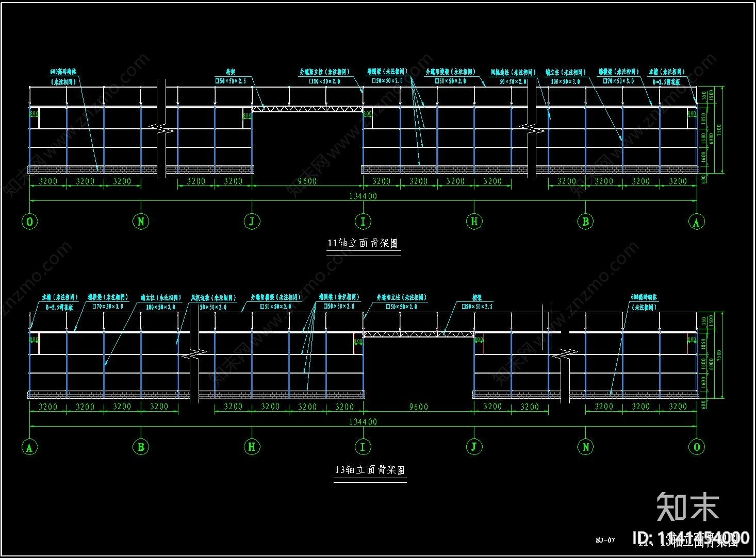Select the □70×50×3.0 spec in the 13轴 elevation
Image resolution: width=756 pixels, height=558 pixels.
tap(107, 307)
